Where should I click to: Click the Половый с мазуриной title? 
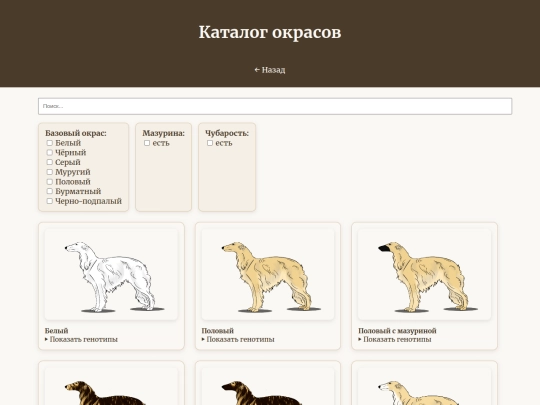[397, 331]
